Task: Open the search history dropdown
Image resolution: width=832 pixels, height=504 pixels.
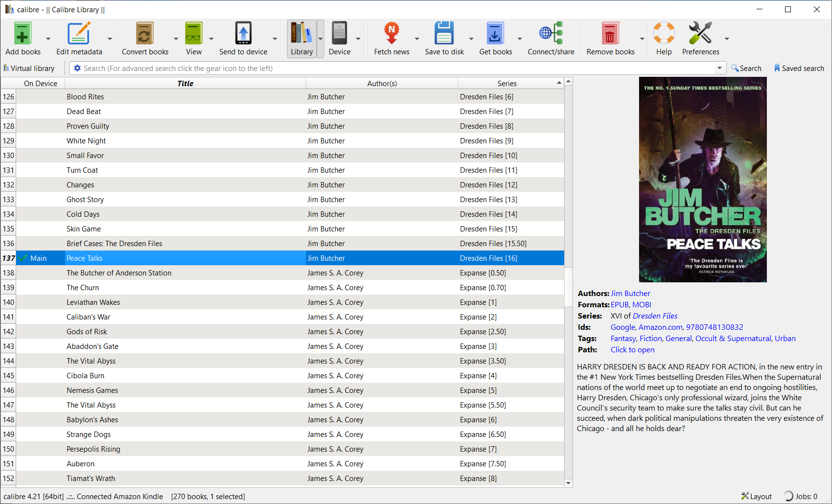Action: tap(720, 69)
